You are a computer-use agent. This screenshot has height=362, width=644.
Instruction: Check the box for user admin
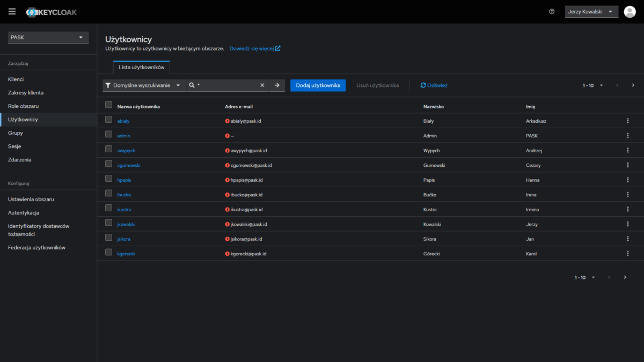[x=109, y=135]
